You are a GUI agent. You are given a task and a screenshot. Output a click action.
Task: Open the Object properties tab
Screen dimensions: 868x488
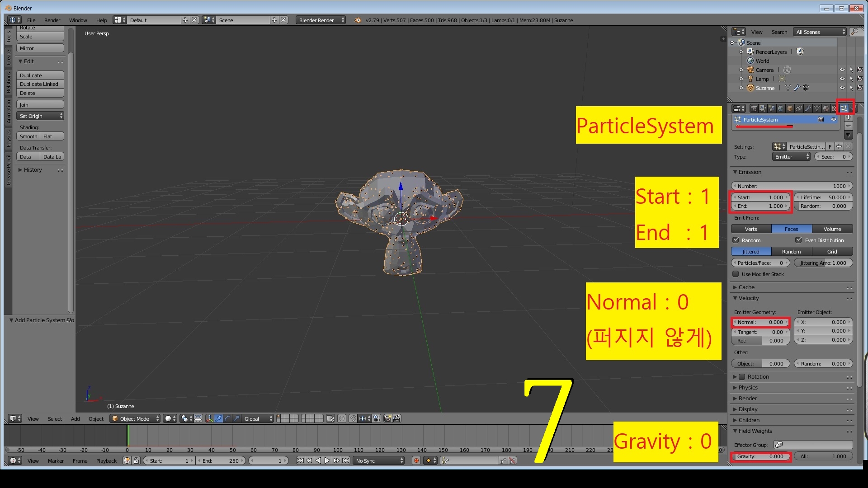(x=790, y=108)
